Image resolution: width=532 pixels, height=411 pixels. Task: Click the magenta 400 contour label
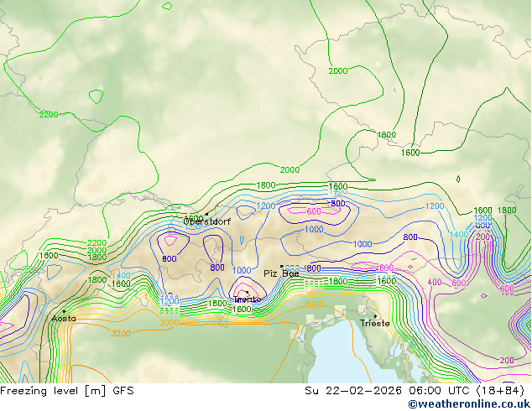point(435,282)
